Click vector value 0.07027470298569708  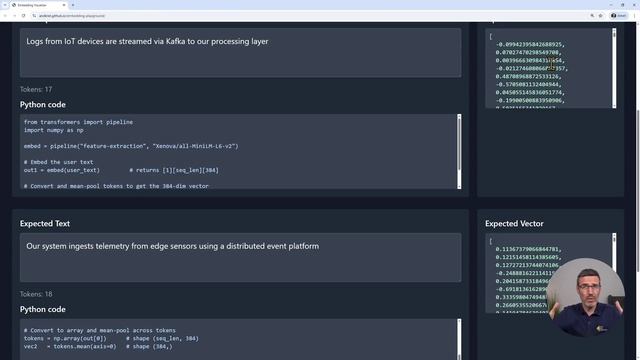[529, 53]
